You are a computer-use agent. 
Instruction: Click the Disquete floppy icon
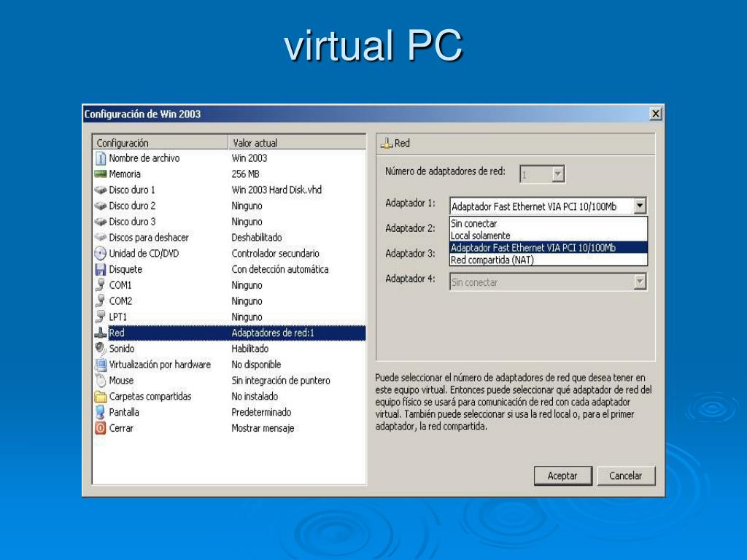click(x=101, y=270)
